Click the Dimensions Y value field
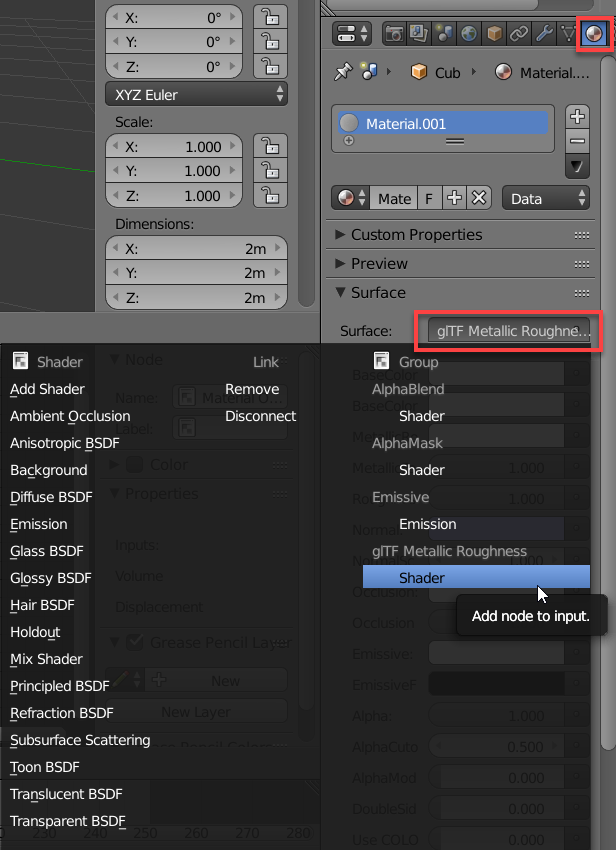This screenshot has height=850, width=616. pyautogui.click(x=196, y=273)
